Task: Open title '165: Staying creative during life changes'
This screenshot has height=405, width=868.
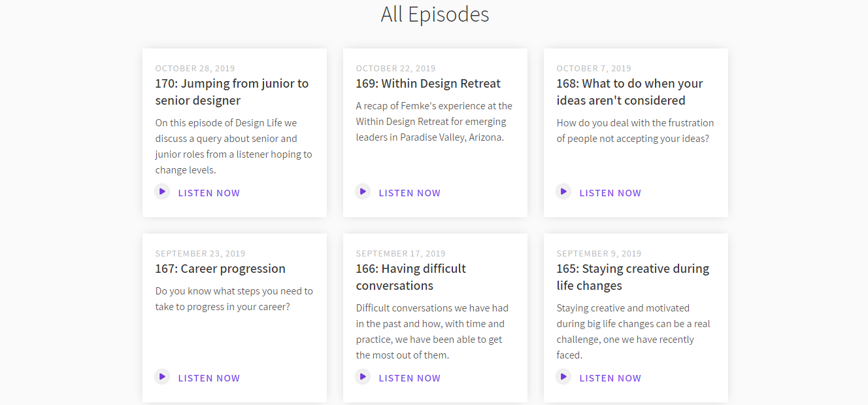Action: coord(633,277)
